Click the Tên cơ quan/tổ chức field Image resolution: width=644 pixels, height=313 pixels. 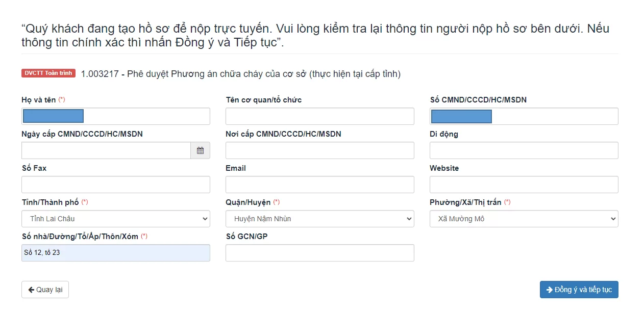320,116
